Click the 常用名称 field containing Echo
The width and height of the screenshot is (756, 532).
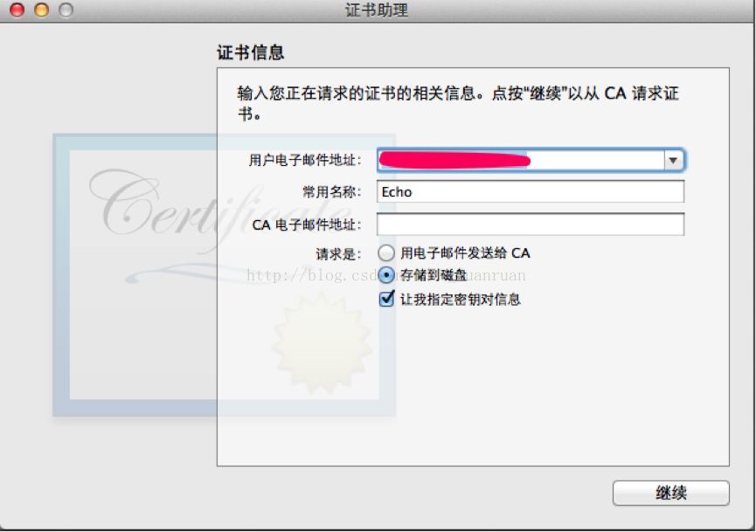(531, 192)
